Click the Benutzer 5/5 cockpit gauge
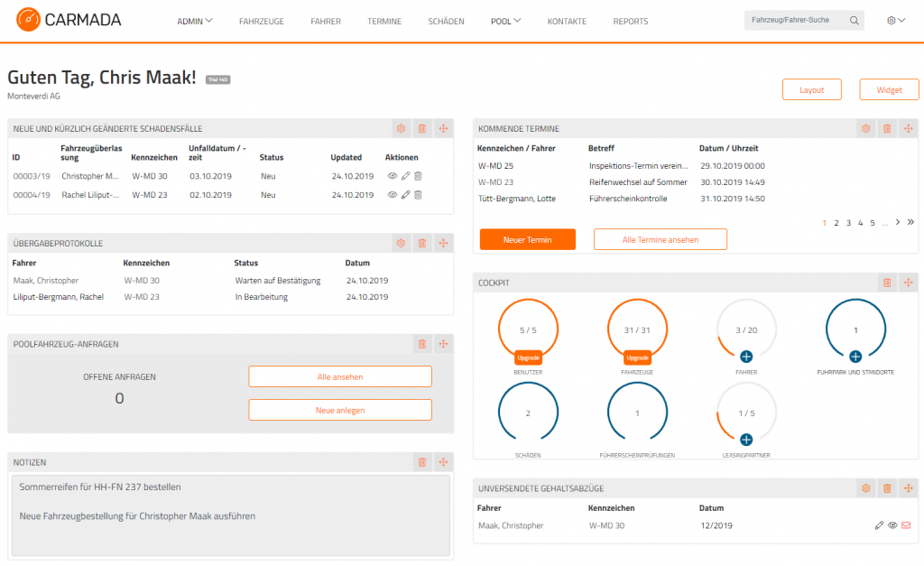 point(528,330)
